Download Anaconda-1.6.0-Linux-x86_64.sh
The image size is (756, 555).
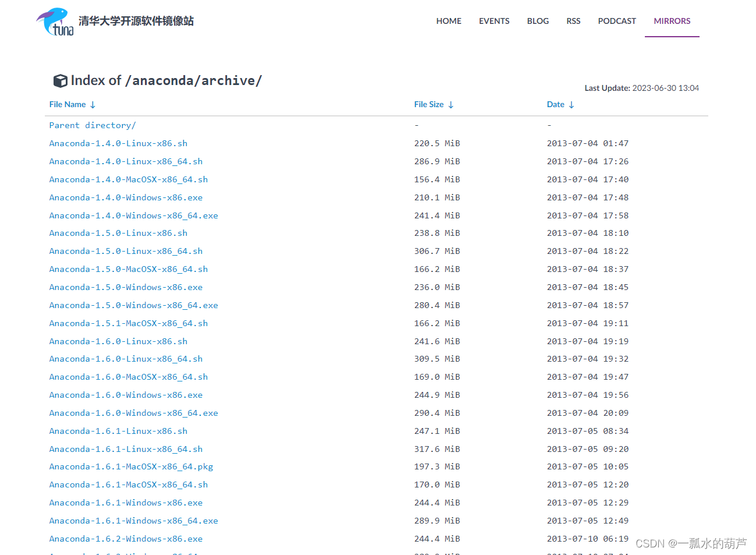(x=126, y=359)
